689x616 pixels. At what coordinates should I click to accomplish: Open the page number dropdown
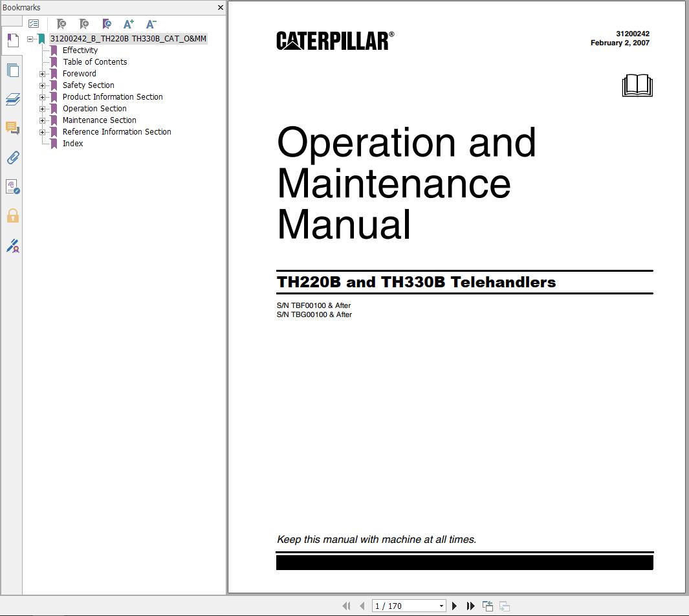pyautogui.click(x=441, y=606)
